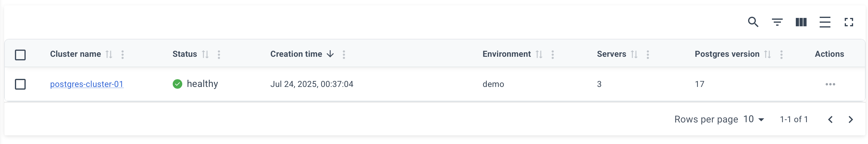Sort by Servers column arrows
This screenshot has height=144, width=868.
tap(634, 54)
